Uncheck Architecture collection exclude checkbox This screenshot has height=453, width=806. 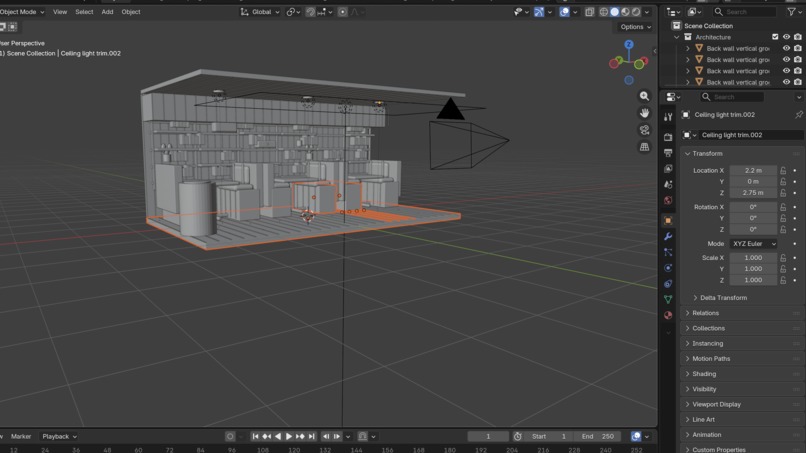[775, 37]
